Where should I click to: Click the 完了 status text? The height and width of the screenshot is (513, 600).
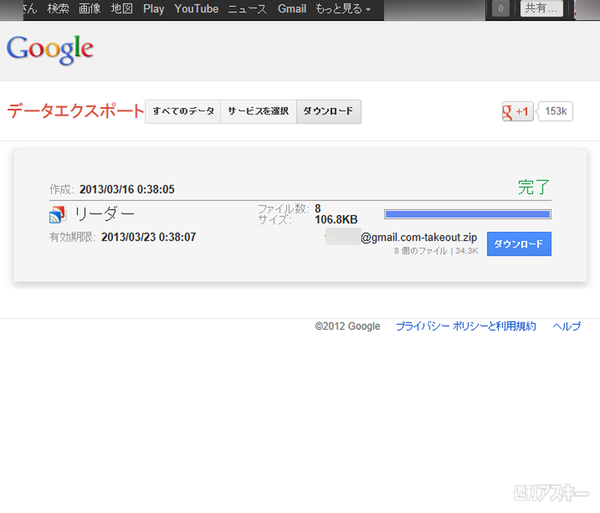point(534,187)
